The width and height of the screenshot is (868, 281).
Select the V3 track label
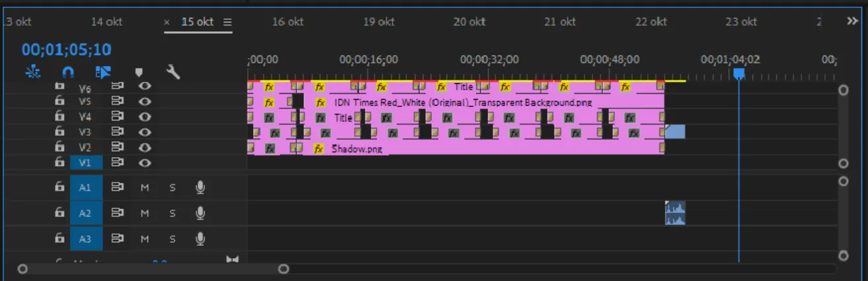pyautogui.click(x=85, y=132)
